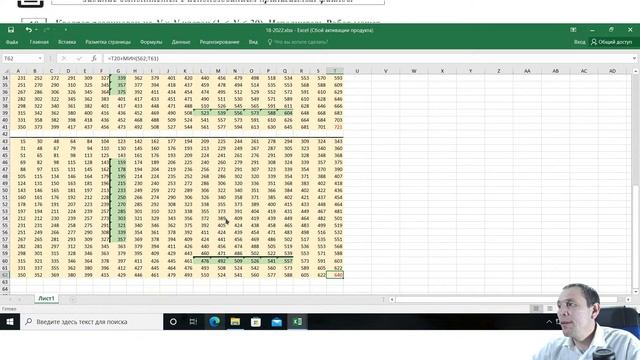Screen dimensions: 640x360
Task: Launch Microsoft Edge from the taskbar
Action: coord(214,322)
